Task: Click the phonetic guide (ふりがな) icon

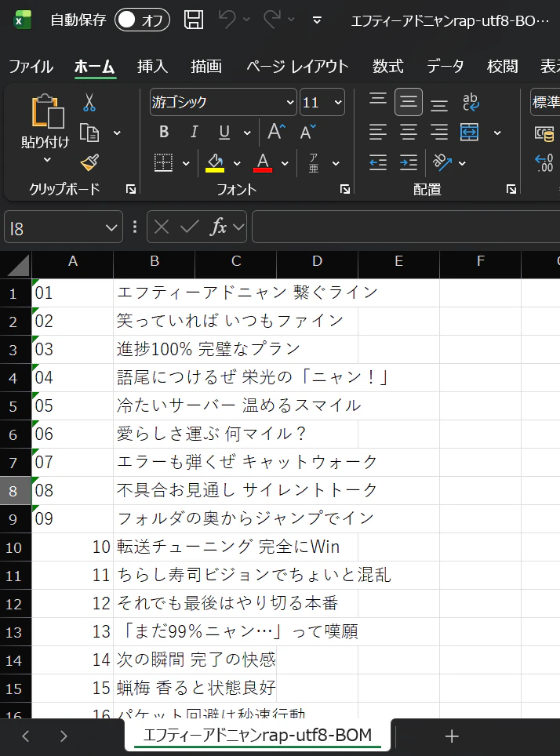Action: click(314, 163)
